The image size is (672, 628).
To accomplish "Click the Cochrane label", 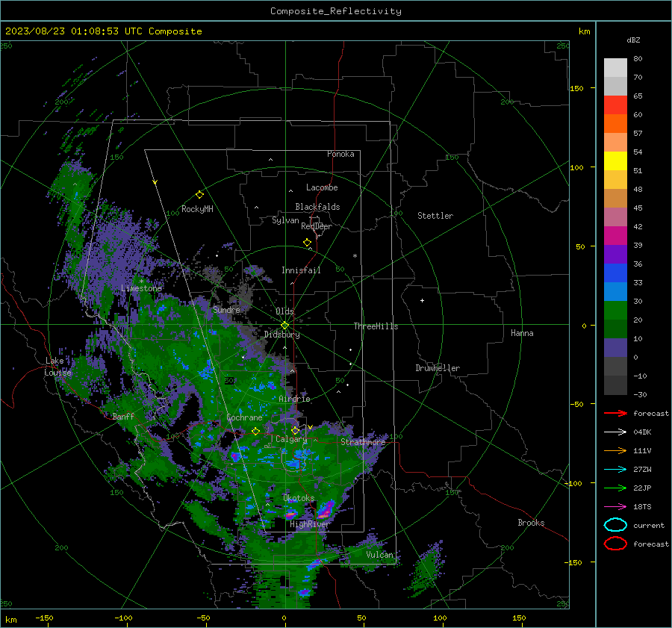I will tap(244, 417).
